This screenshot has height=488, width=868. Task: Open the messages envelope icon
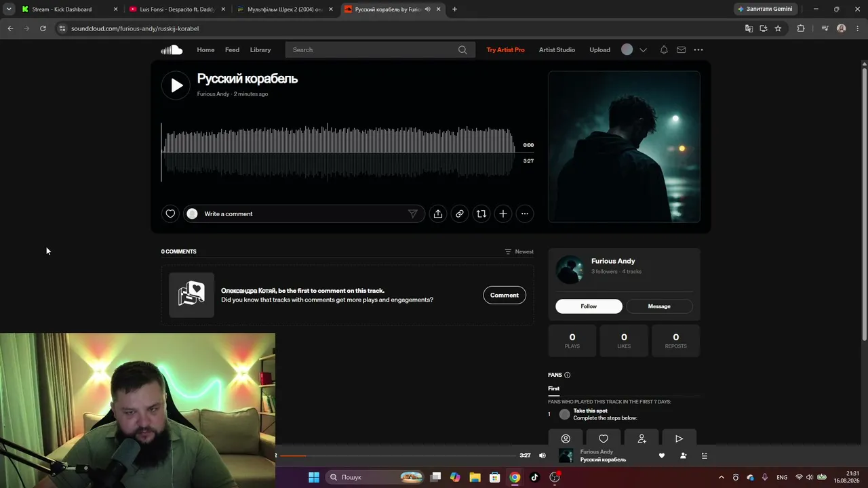(682, 49)
